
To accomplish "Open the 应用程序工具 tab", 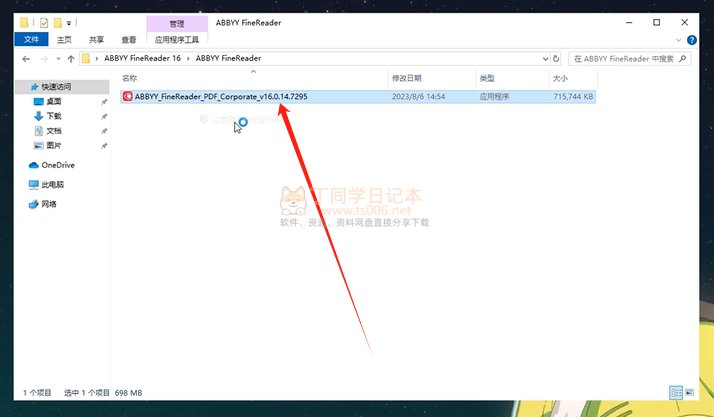I will (x=177, y=40).
